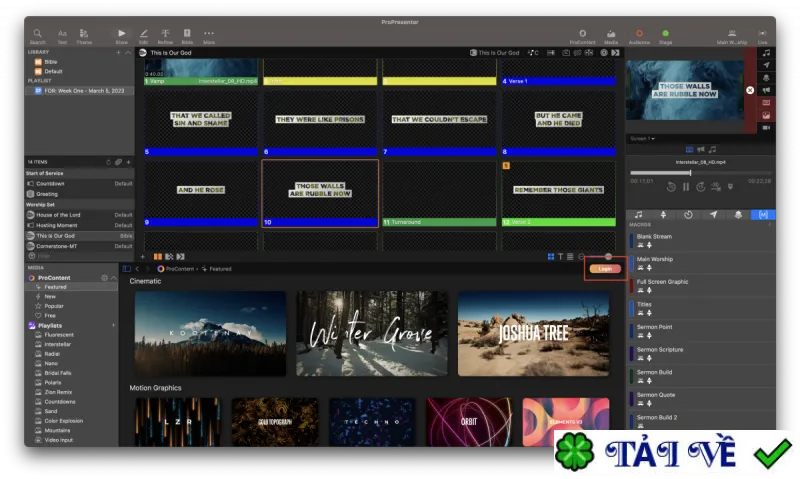The image size is (800, 479).
Task: Open ProContent from the toolbar
Action: (582, 36)
